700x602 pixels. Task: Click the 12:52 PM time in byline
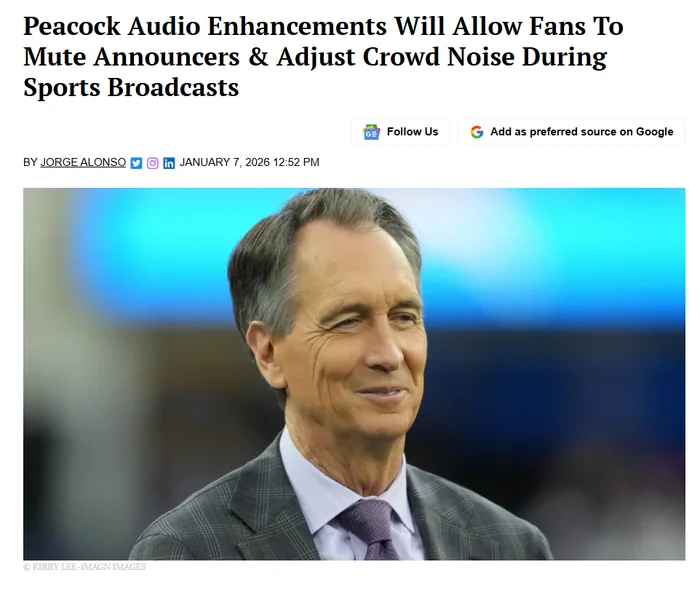click(296, 162)
